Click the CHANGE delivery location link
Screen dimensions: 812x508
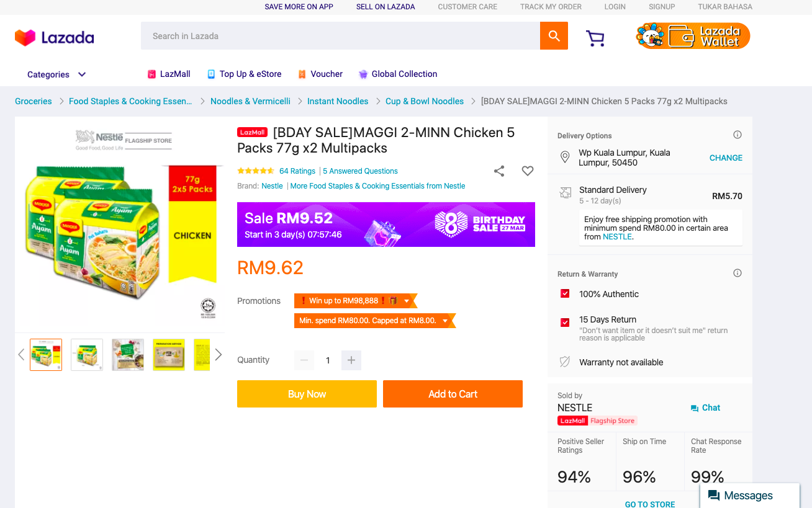[x=726, y=158]
